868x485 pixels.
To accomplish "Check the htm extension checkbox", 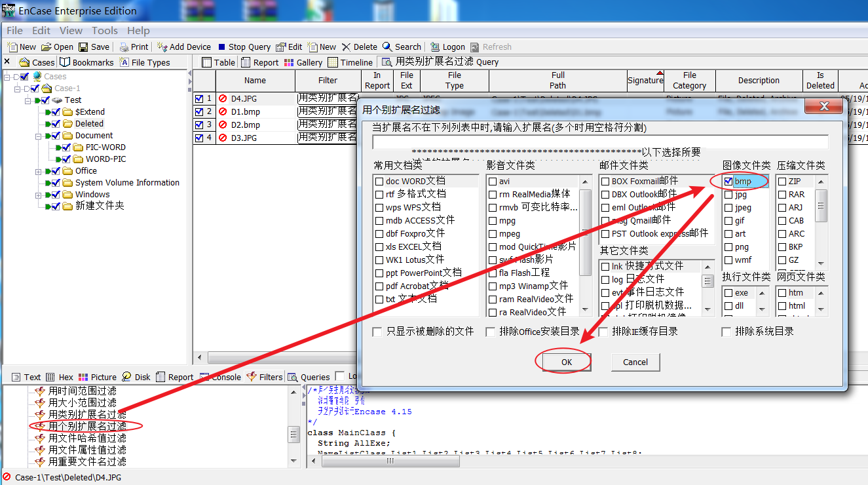I will tap(782, 292).
